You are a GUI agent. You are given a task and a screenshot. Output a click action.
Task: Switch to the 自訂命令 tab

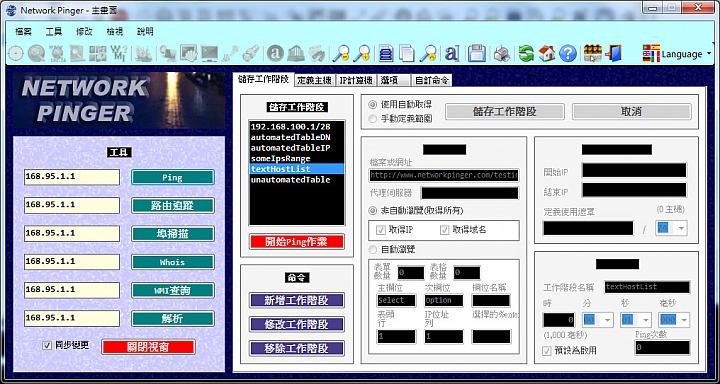432,80
